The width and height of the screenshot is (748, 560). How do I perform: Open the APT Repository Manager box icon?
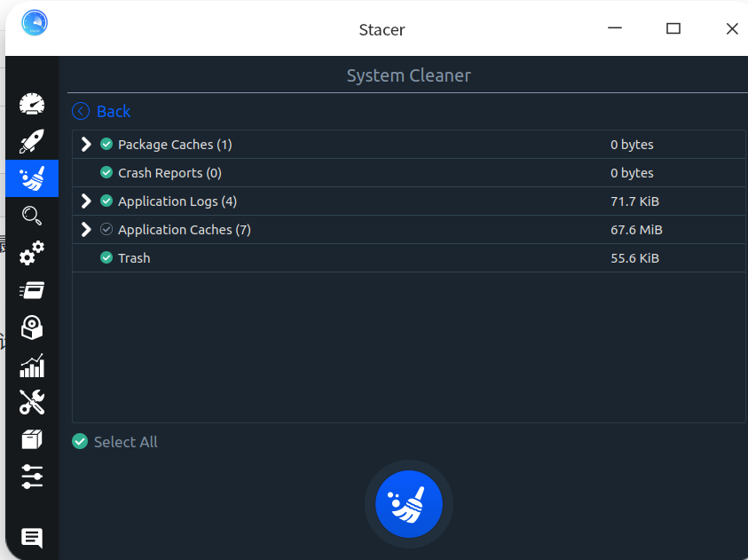[32, 439]
